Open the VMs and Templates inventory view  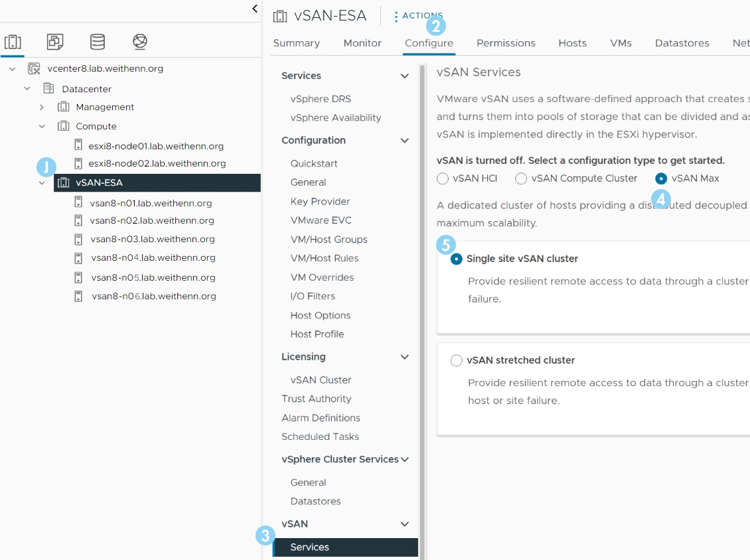(55, 42)
